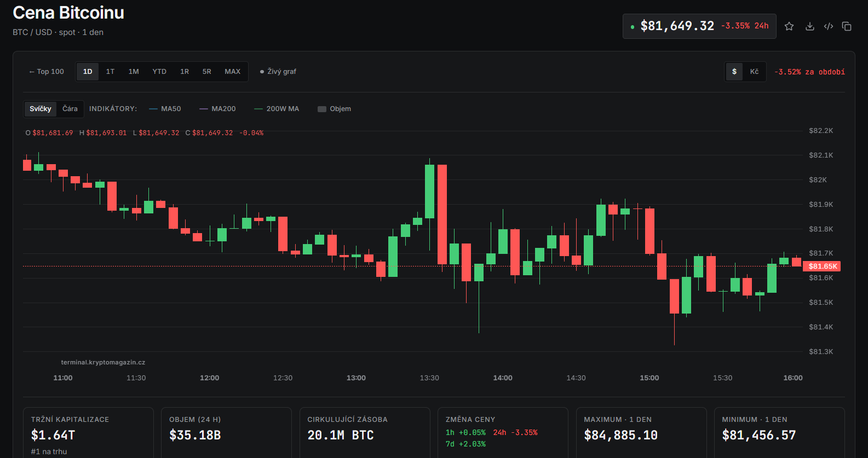Select the 1T time range

point(110,72)
